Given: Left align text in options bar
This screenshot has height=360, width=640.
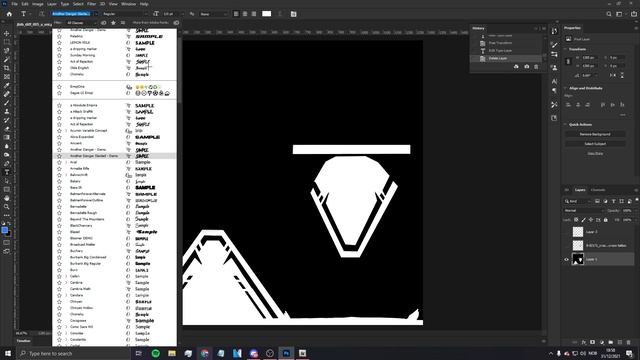Looking at the screenshot, I should tap(236, 14).
